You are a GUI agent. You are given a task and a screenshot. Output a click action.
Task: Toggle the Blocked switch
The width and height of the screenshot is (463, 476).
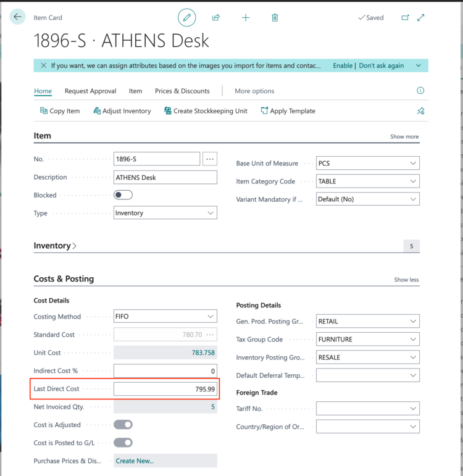tap(123, 195)
